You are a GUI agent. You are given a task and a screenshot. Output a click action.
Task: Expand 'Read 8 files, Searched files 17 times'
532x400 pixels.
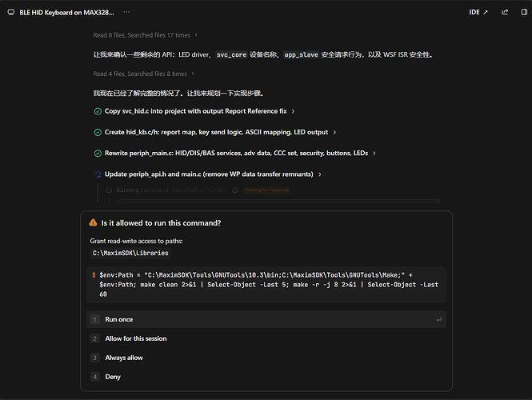[146, 35]
